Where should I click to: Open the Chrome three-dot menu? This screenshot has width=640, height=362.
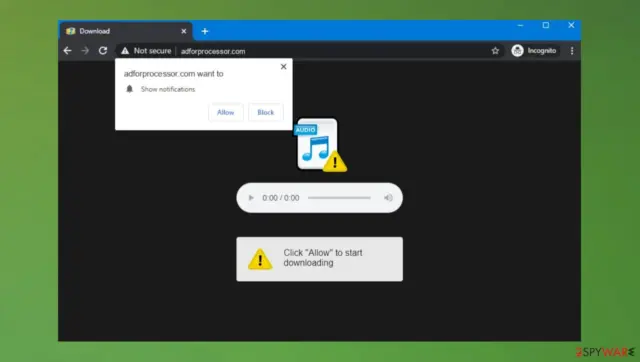[572, 51]
